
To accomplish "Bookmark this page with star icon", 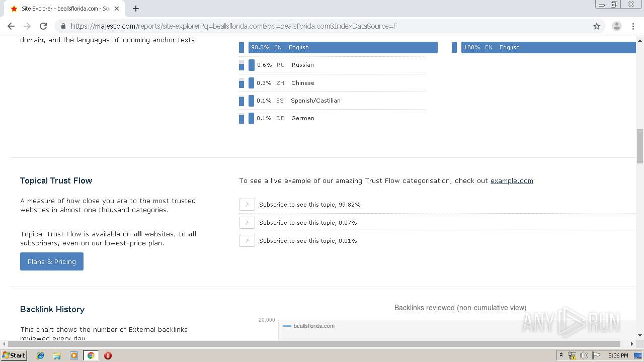I will point(597,26).
